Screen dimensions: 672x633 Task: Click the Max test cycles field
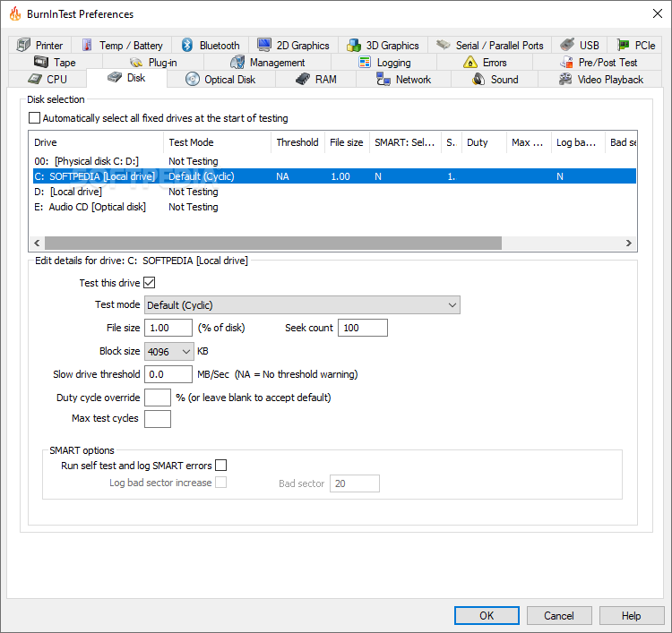[x=158, y=418]
